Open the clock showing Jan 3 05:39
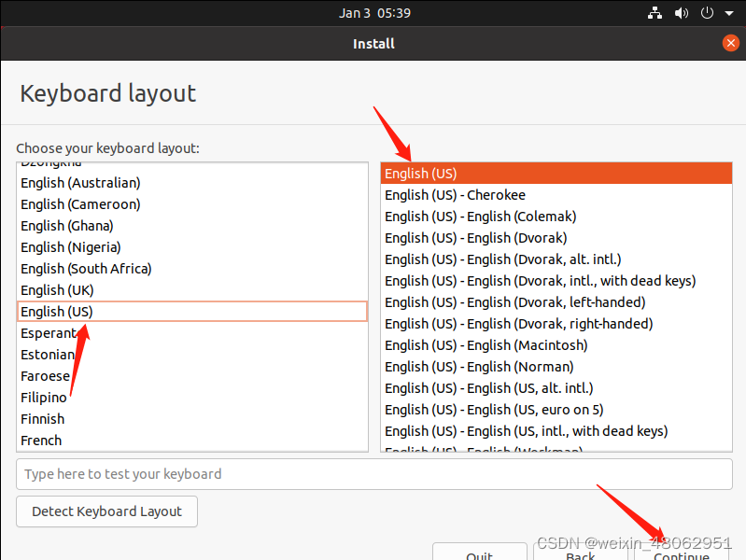Screen dimensions: 746x560 pyautogui.click(x=374, y=13)
